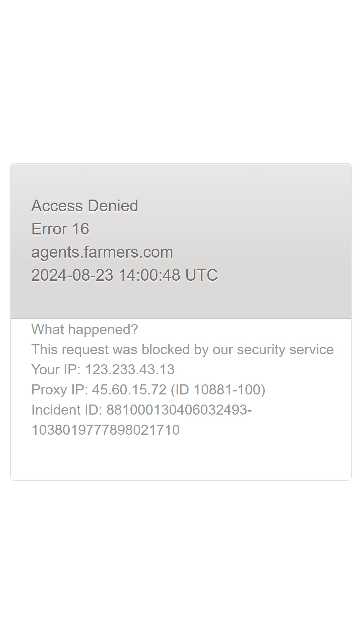Select the blocked by security service message

[x=182, y=350]
